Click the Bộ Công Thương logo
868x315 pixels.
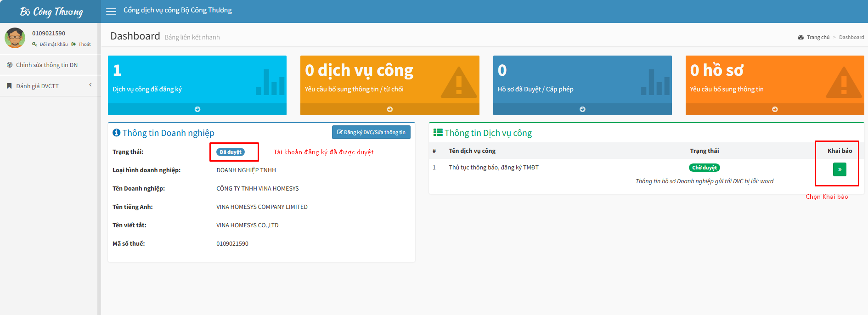click(x=51, y=11)
